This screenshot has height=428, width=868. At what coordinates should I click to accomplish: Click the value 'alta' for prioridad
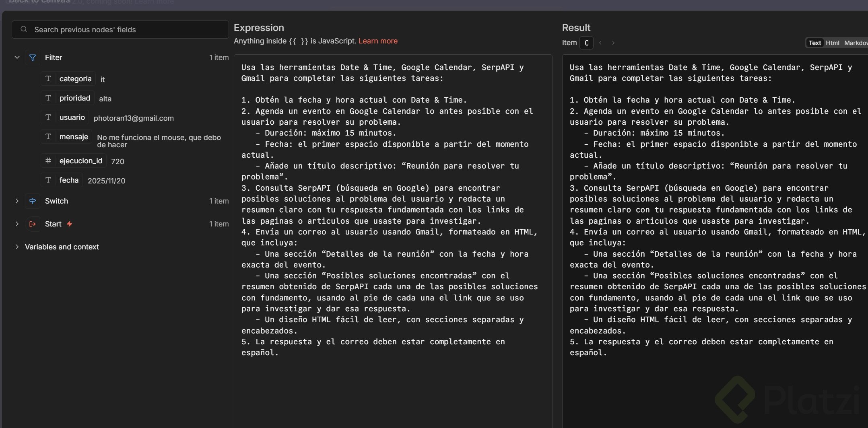point(105,99)
